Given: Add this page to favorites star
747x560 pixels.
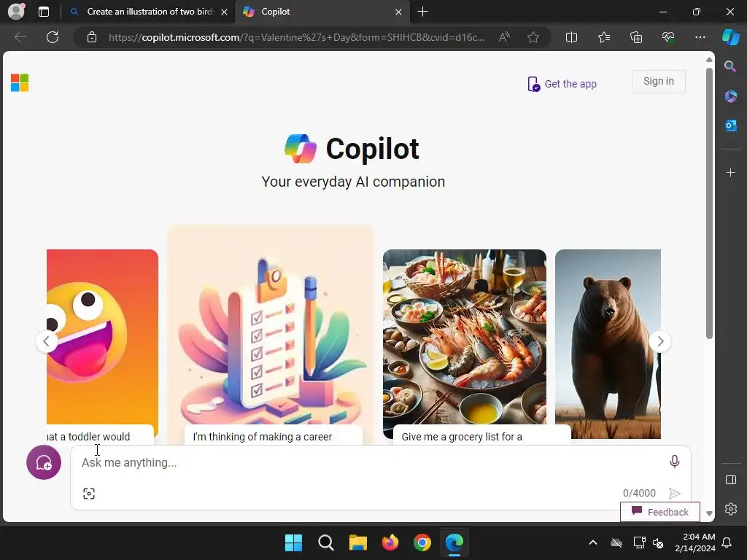Looking at the screenshot, I should pos(533,37).
